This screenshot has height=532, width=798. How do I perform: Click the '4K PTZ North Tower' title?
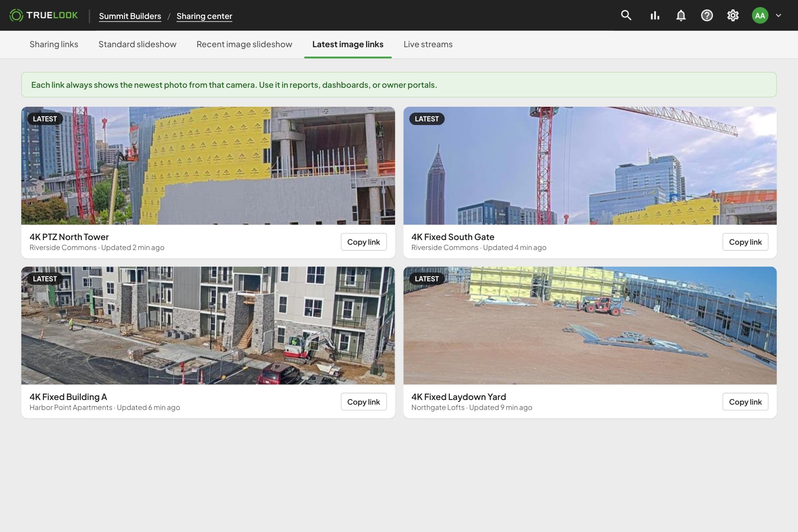tap(69, 237)
